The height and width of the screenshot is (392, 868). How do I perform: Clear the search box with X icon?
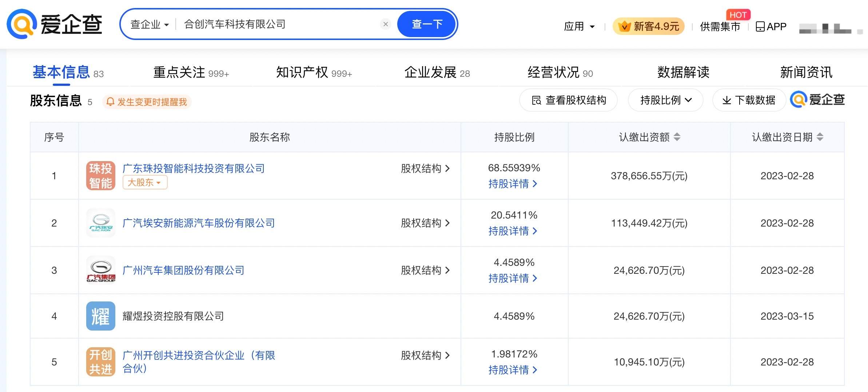pos(386,24)
